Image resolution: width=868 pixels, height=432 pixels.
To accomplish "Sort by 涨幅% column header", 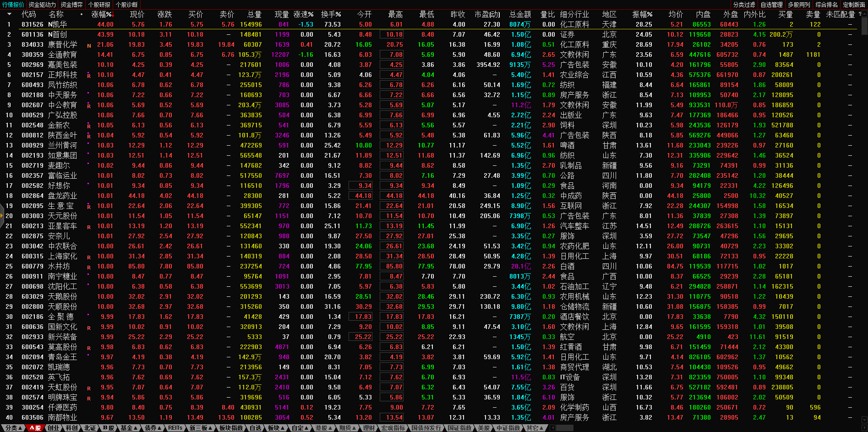I will point(102,14).
